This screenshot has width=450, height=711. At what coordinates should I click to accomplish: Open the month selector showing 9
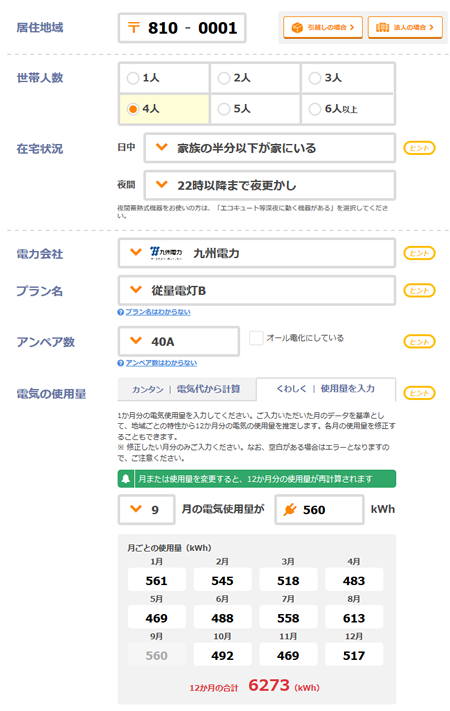point(147,510)
